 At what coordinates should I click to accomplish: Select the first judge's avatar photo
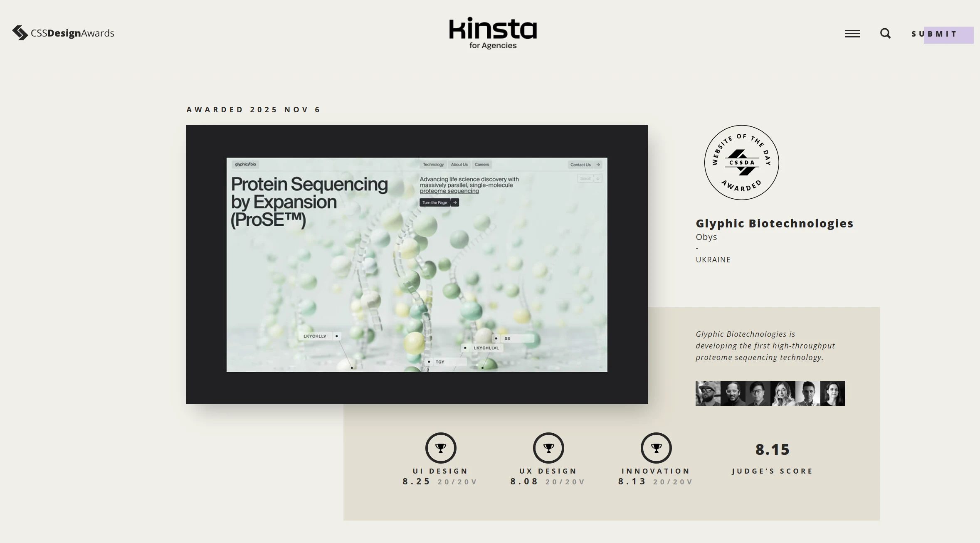tap(708, 392)
